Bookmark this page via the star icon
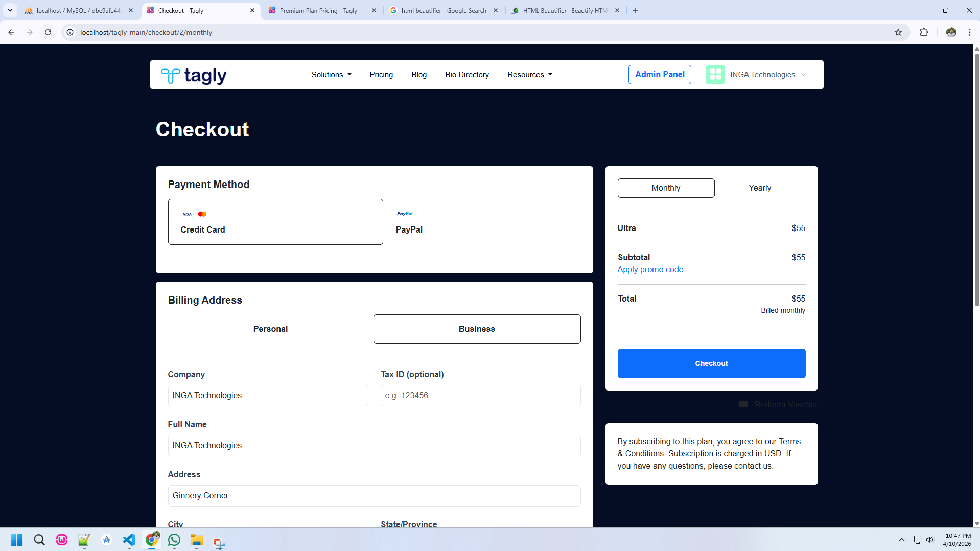 898,32
